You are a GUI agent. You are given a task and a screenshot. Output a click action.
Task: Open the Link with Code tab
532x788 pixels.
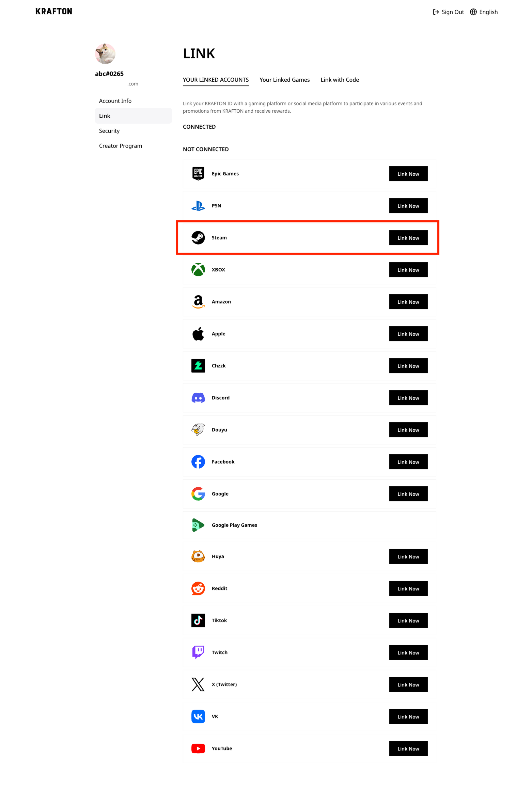(340, 80)
